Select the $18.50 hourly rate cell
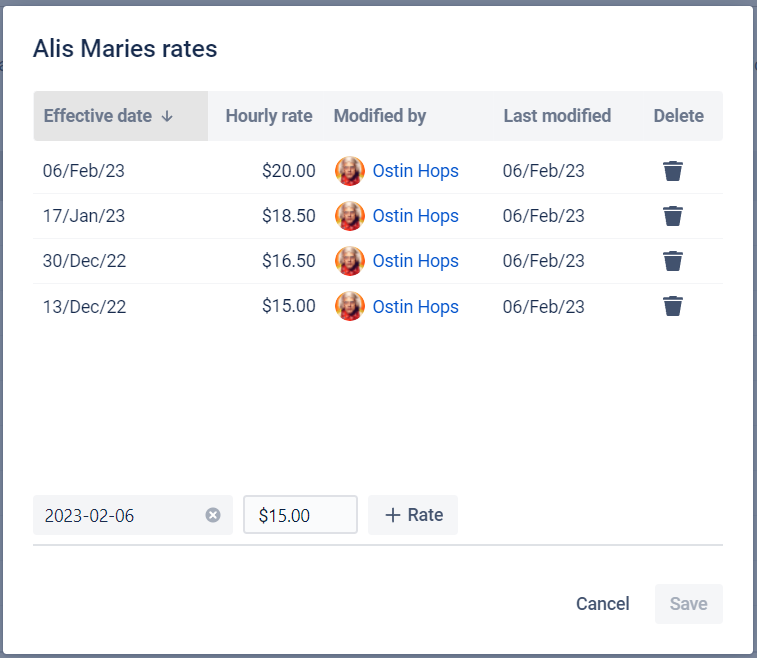Viewport: 757px width, 658px height. [289, 216]
